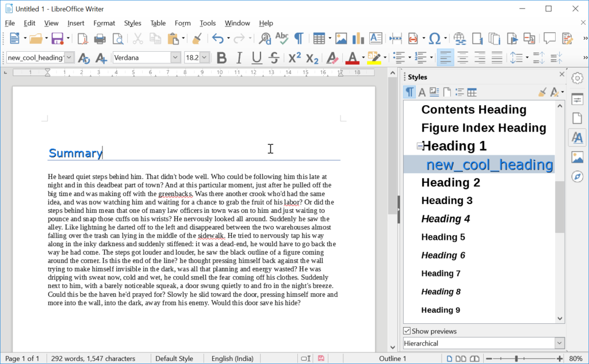The image size is (589, 364).
Task: Toggle Bold formatting
Action: click(x=221, y=58)
